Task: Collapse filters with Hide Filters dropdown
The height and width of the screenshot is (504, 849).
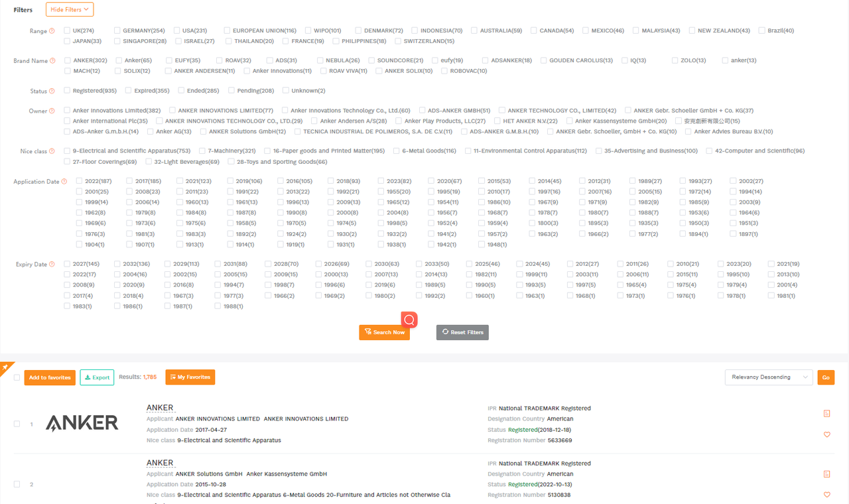Action: (70, 9)
